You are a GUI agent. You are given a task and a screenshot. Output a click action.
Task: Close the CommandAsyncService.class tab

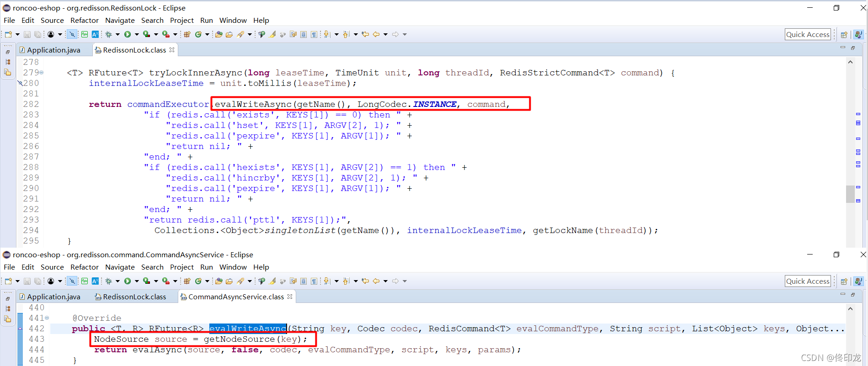(x=290, y=297)
